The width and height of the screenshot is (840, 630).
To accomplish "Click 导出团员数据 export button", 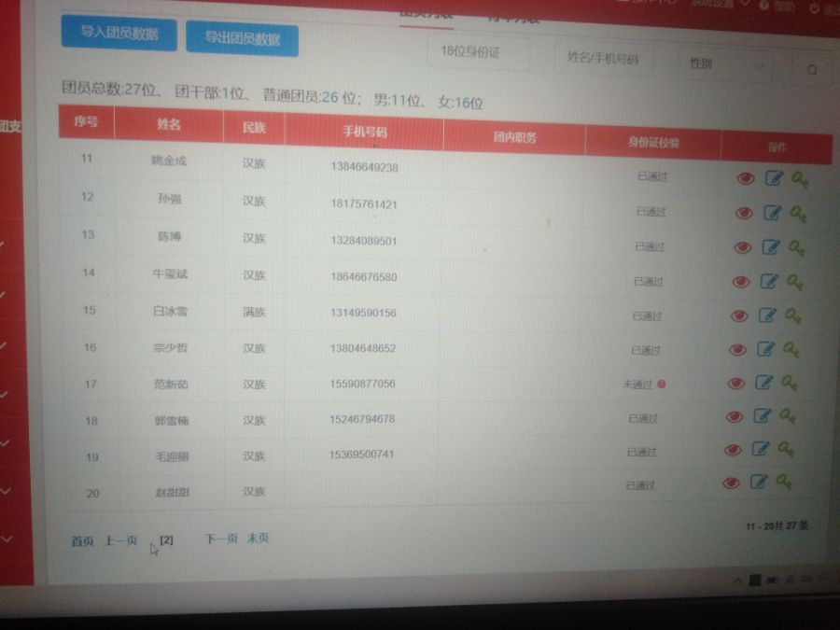I will coord(242,39).
